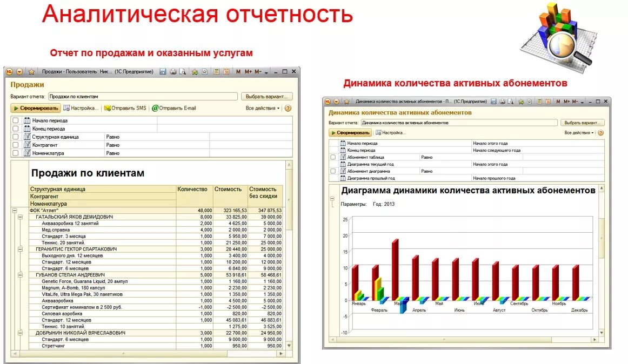Click the save icon in Динамика window title bar
Screen dimensions: 628x364
(494, 102)
